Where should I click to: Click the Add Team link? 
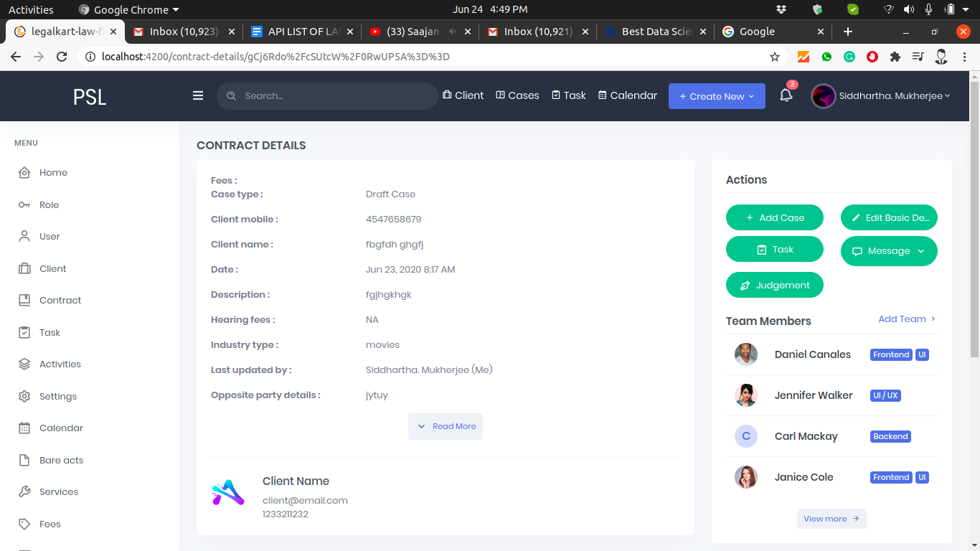click(907, 319)
